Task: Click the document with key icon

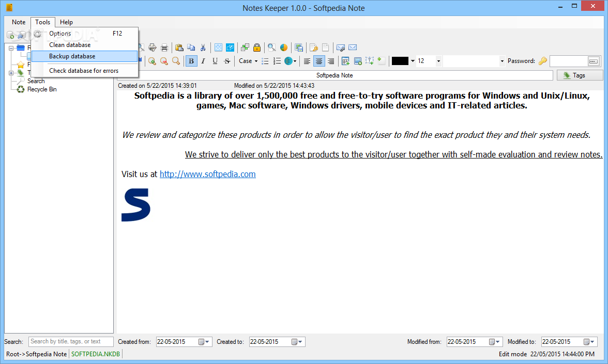Action: coord(314,48)
